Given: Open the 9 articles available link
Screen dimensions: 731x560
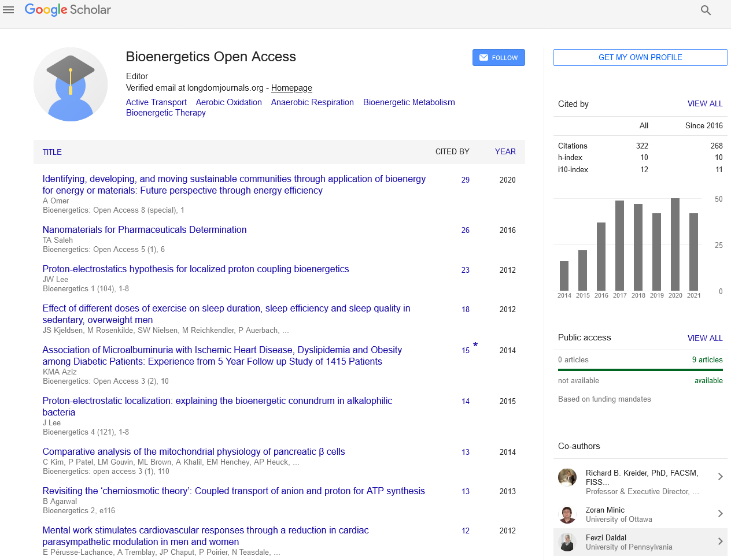Looking at the screenshot, I should click(707, 359).
